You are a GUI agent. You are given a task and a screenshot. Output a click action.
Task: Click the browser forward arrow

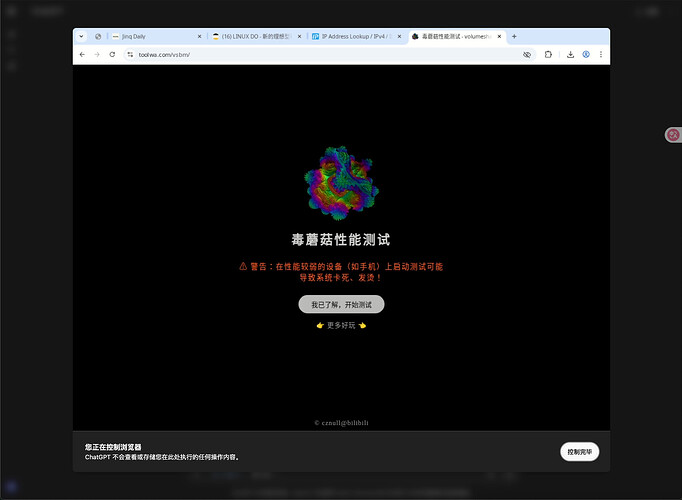(97, 54)
